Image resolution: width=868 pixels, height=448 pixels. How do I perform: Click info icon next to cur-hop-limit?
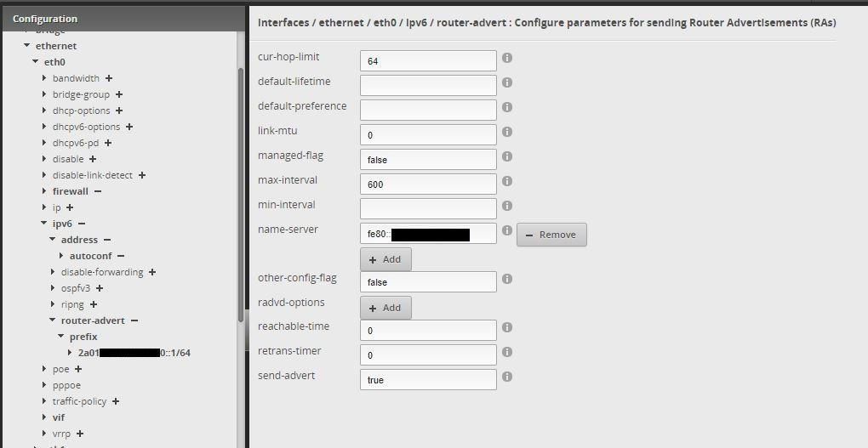[x=507, y=59]
